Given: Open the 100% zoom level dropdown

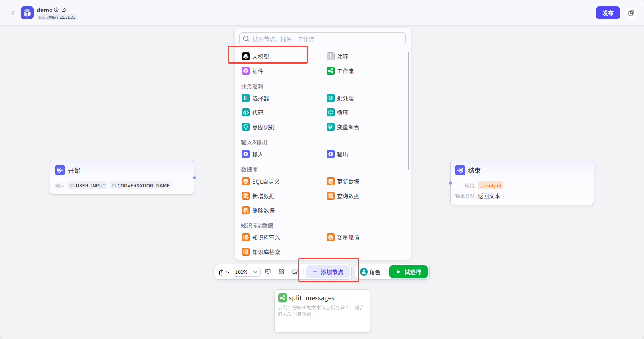Looking at the screenshot, I should tap(246, 272).
